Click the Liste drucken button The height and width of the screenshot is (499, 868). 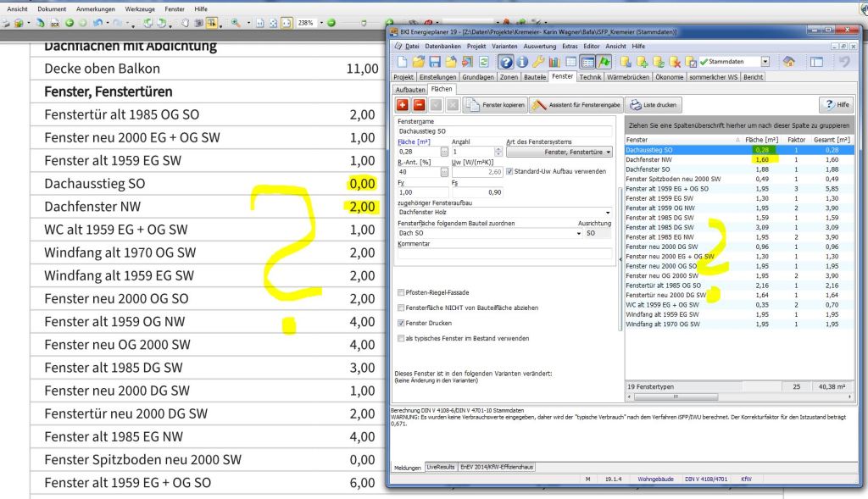(654, 105)
